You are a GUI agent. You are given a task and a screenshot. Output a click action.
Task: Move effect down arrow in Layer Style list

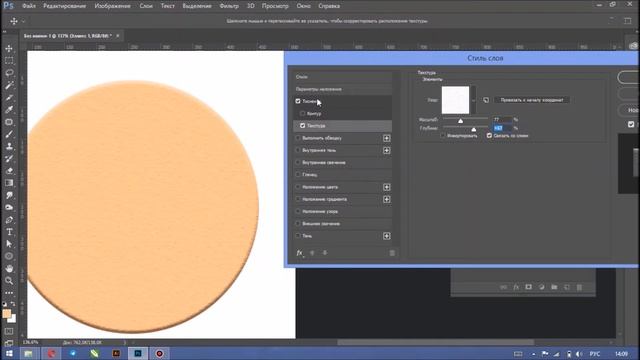(x=325, y=253)
